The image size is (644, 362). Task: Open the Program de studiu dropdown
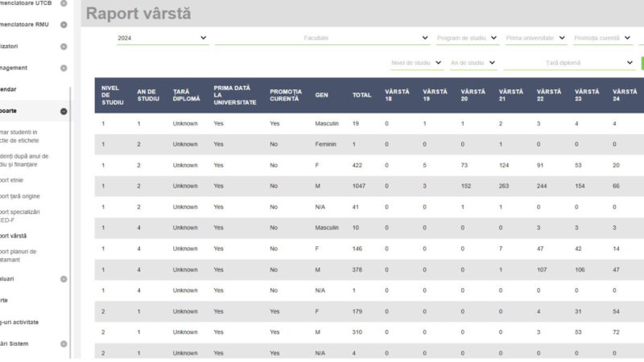click(467, 38)
